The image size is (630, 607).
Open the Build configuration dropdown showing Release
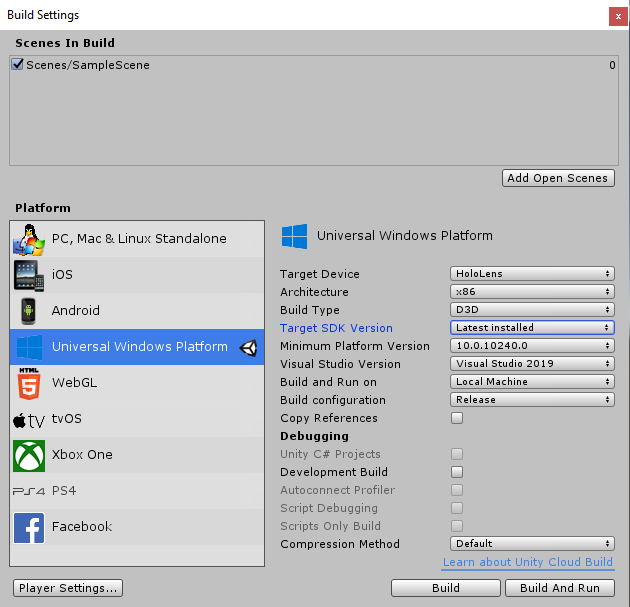click(x=532, y=400)
